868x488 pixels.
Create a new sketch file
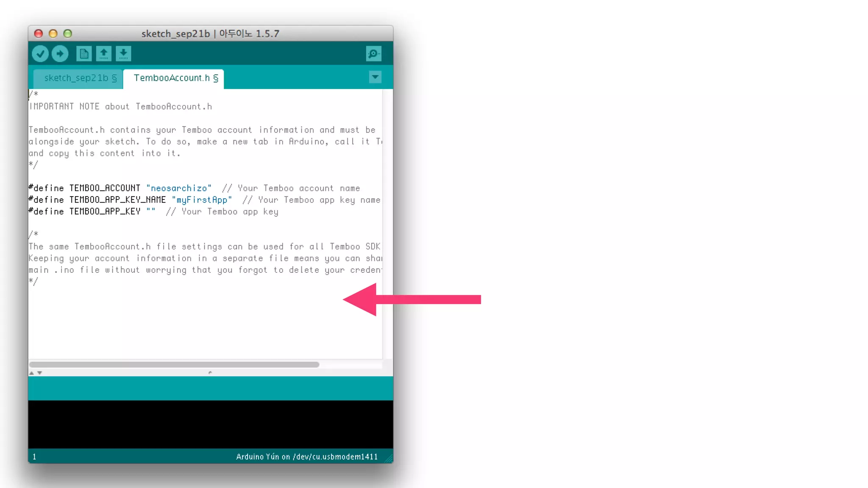83,54
